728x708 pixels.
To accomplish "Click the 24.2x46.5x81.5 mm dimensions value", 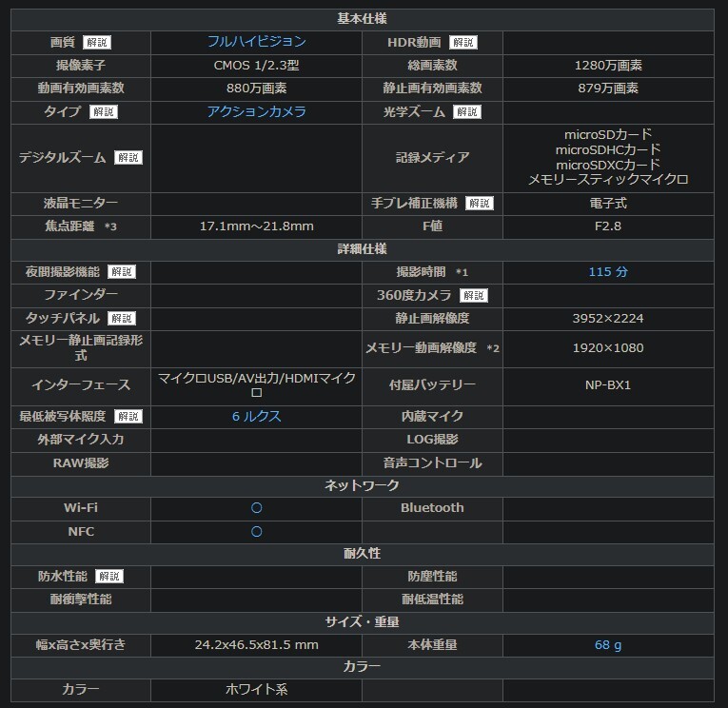I will coord(256,644).
